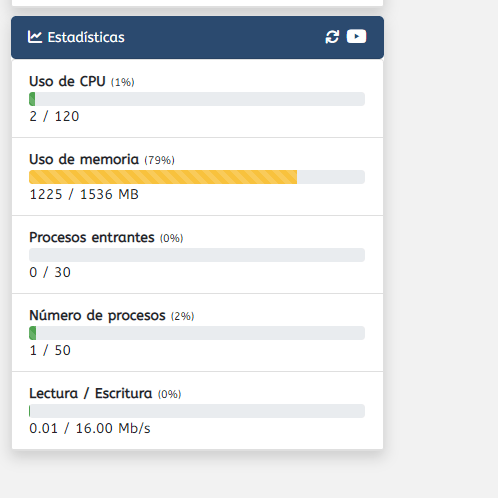Image resolution: width=498 pixels, height=498 pixels.
Task: Click the refresh statistics icon
Action: pos(332,37)
